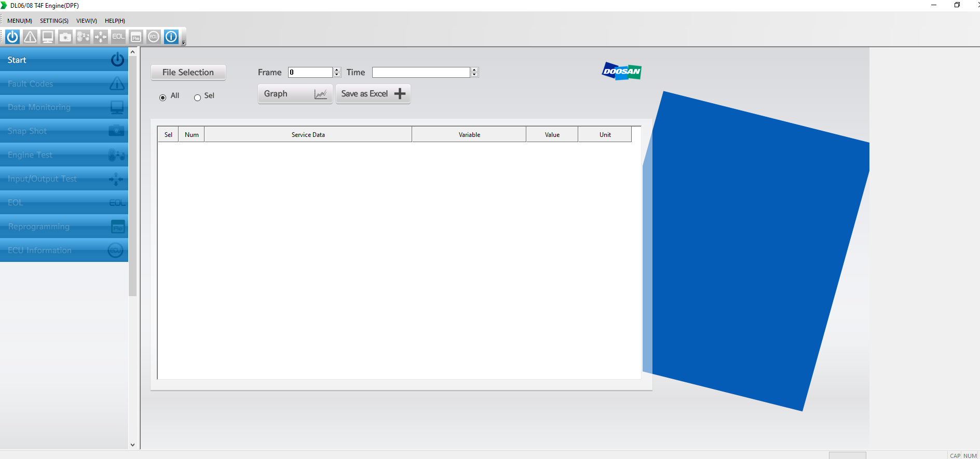Open ECU Information in the sidebar
980x459 pixels.
tap(64, 251)
